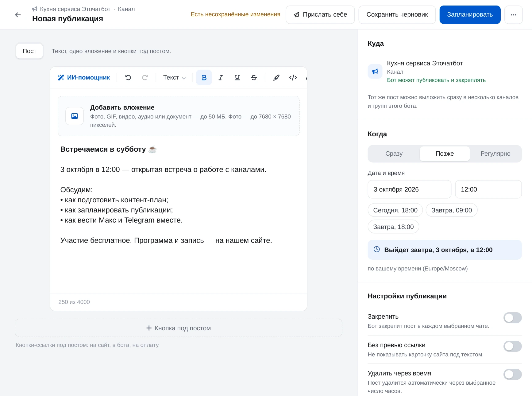Open the three-dots more actions menu
The height and width of the screenshot is (396, 532).
(513, 15)
